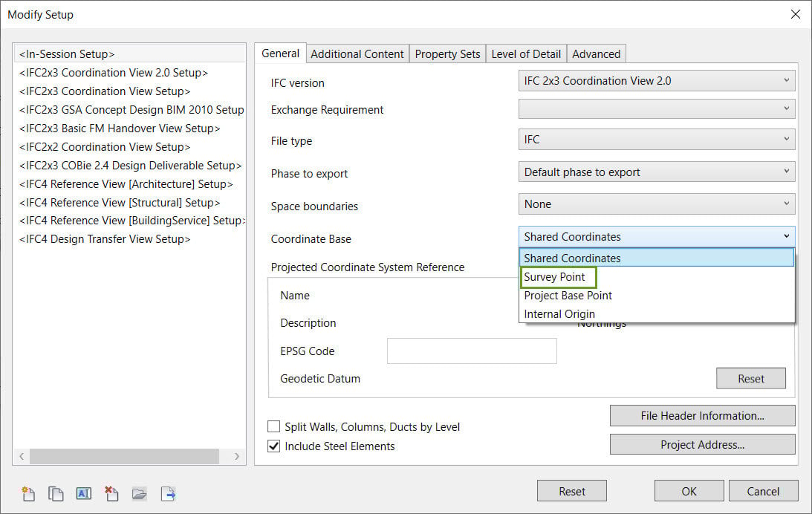
Task: Create a new export setup
Action: [28, 493]
